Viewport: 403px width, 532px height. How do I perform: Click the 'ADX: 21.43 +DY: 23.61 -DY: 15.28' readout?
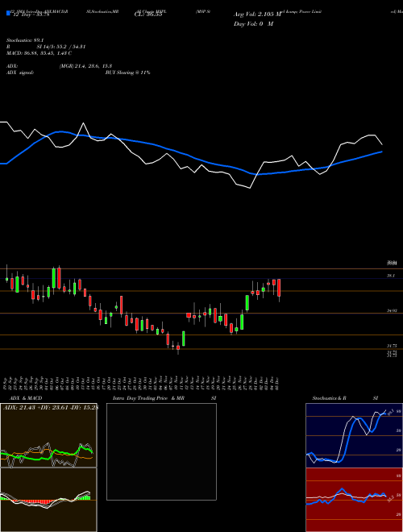(51, 408)
